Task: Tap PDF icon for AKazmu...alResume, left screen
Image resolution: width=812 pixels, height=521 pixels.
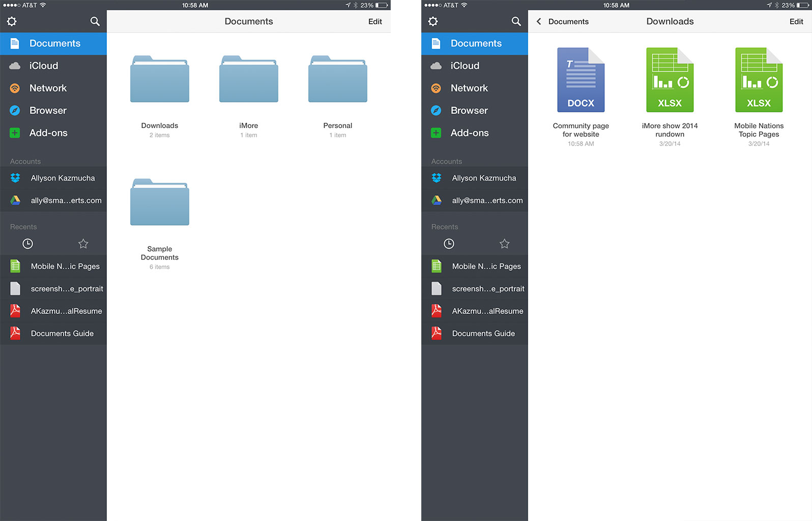Action: coord(16,311)
